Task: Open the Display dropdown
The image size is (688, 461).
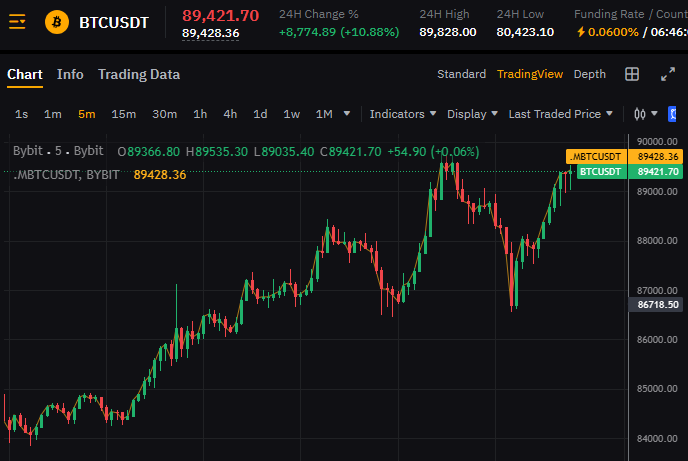Action: pos(472,114)
